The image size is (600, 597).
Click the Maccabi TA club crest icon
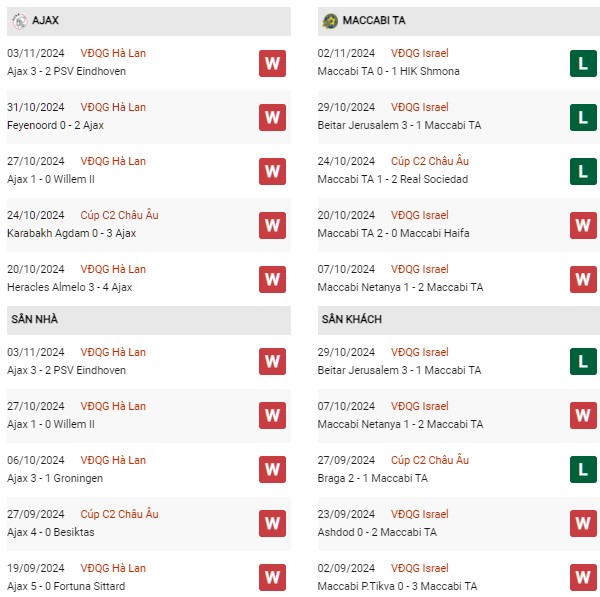click(x=330, y=21)
